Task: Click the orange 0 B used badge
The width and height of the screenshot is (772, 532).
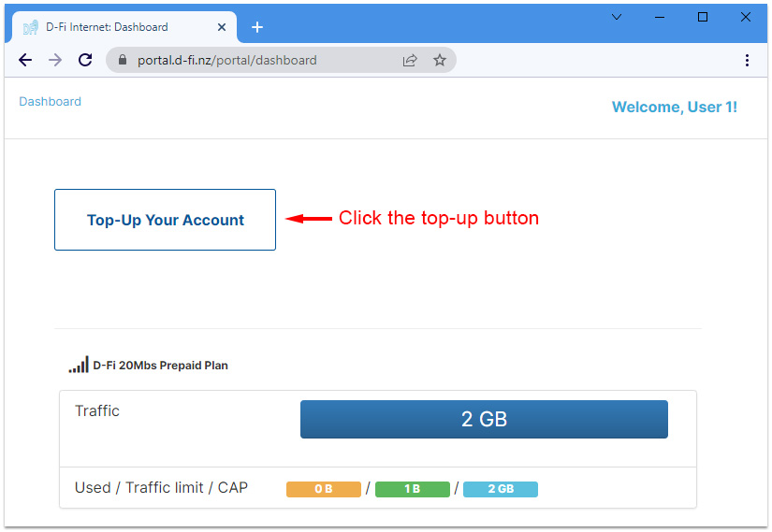Action: click(323, 489)
